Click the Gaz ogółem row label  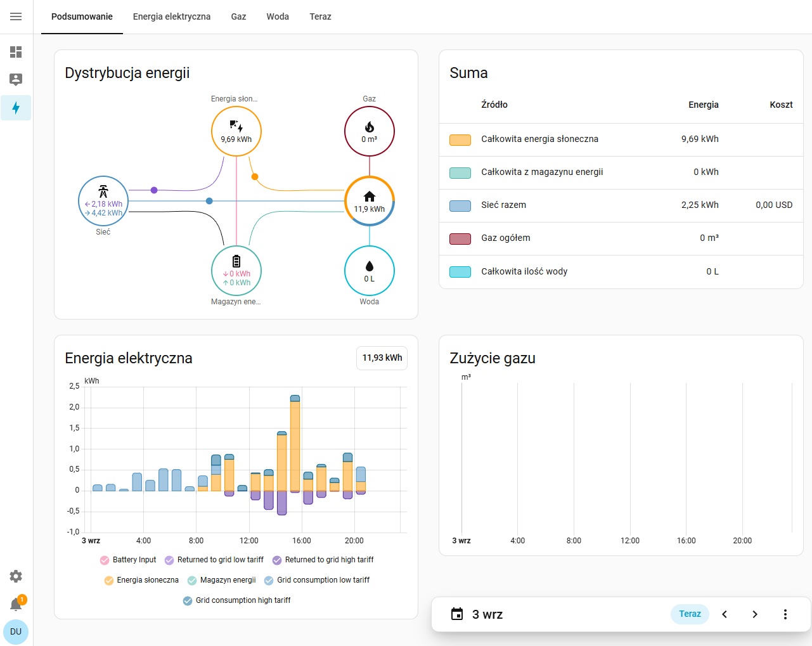pyautogui.click(x=506, y=238)
